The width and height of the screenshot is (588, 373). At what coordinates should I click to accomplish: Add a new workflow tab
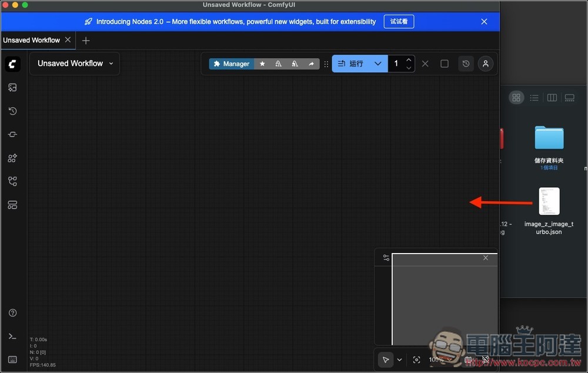86,40
